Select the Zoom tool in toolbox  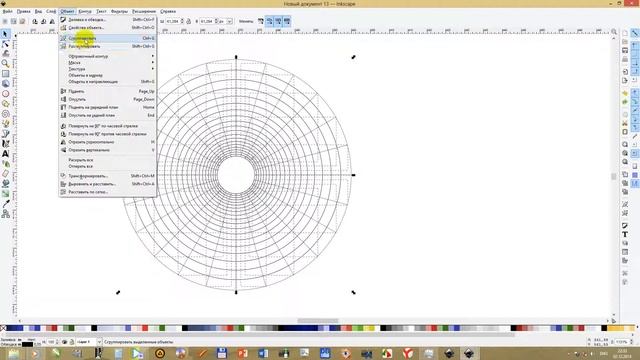click(5, 64)
